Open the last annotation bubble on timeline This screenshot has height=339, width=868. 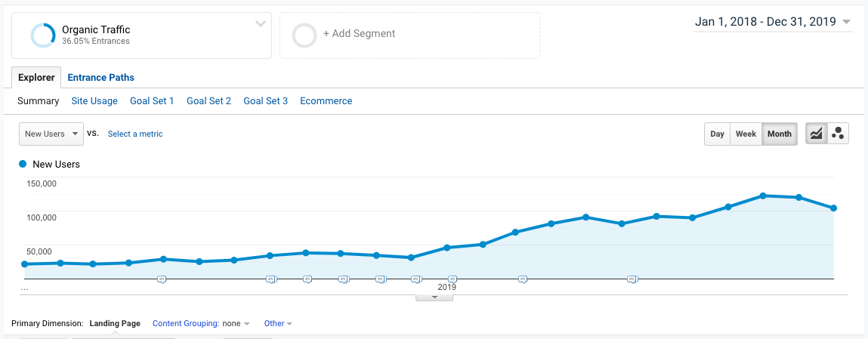coord(632,279)
